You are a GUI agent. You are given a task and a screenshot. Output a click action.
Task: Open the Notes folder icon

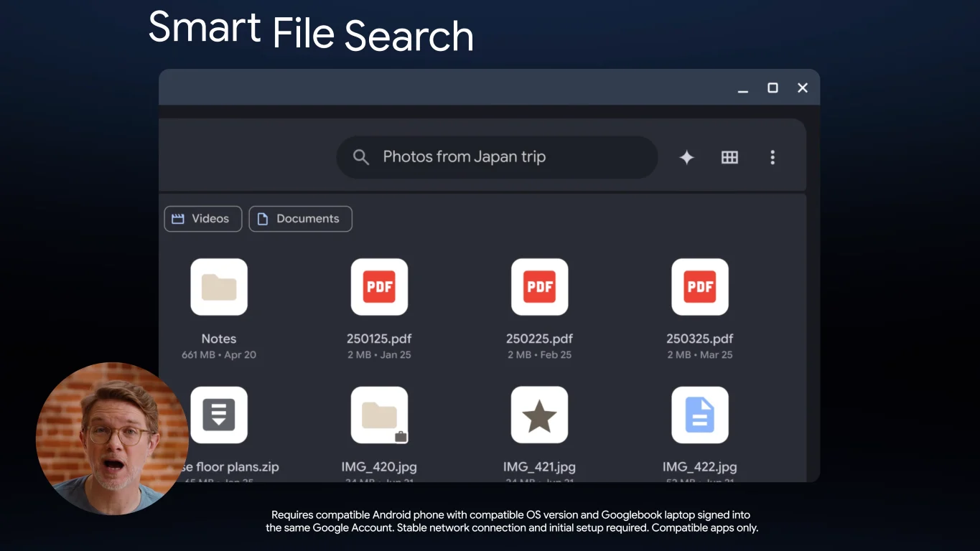(x=219, y=287)
